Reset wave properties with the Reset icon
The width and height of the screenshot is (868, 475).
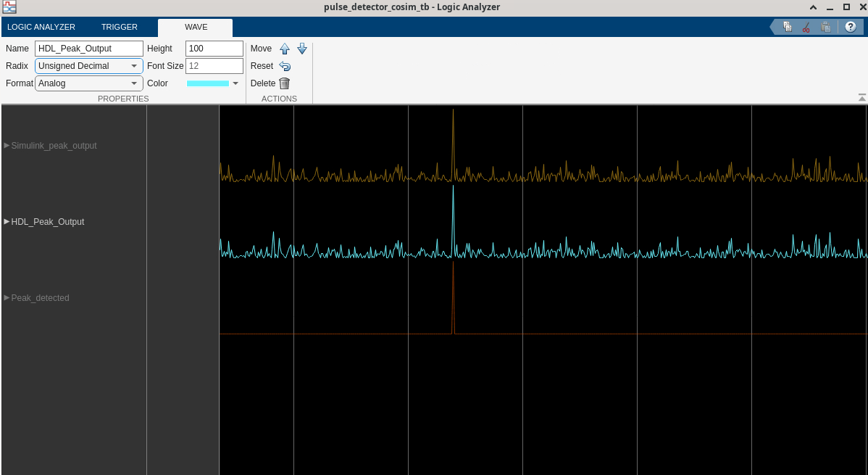[285, 66]
